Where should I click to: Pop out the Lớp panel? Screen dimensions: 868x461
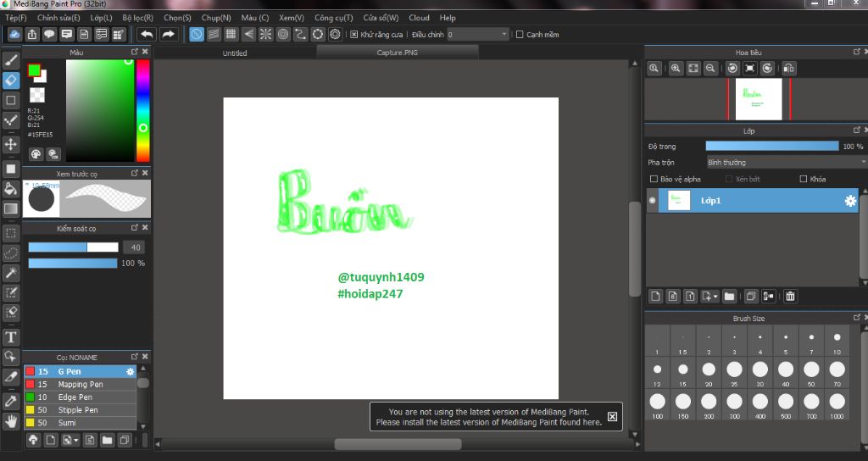(x=857, y=130)
